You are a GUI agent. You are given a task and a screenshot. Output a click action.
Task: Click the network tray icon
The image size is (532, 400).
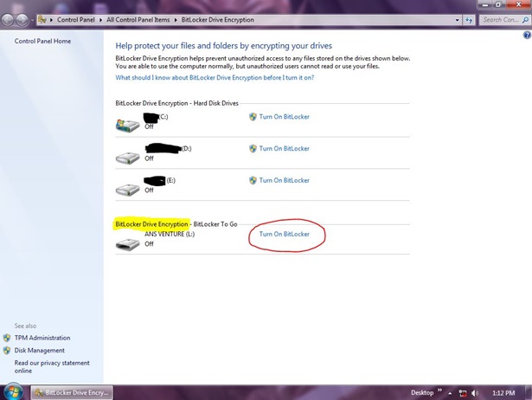(x=463, y=393)
